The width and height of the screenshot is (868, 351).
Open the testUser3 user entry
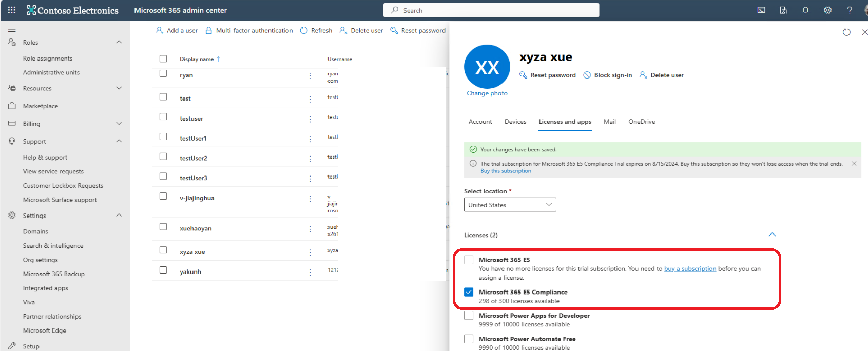click(x=194, y=178)
